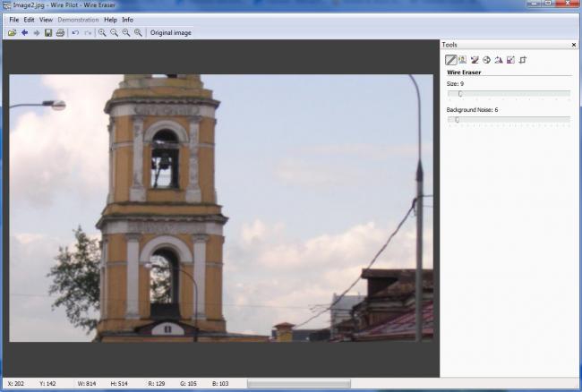
Task: Choose the portrait picture tool beside Wire Eraser
Action: point(463,60)
